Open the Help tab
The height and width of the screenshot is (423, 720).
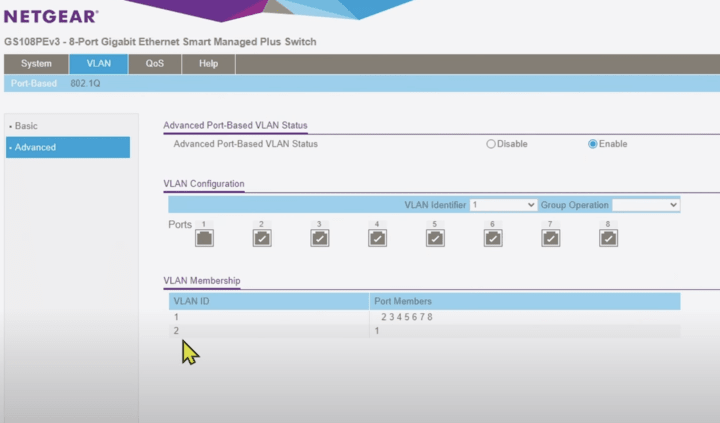coord(208,64)
